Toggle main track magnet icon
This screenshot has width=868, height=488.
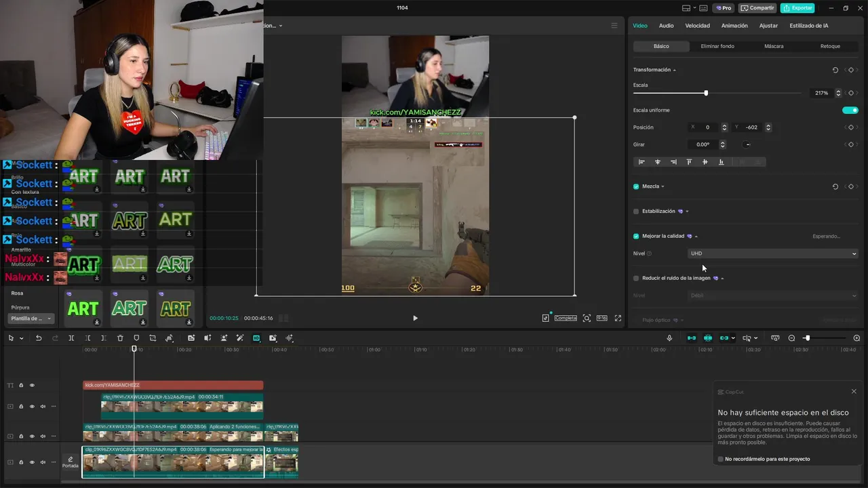point(692,338)
